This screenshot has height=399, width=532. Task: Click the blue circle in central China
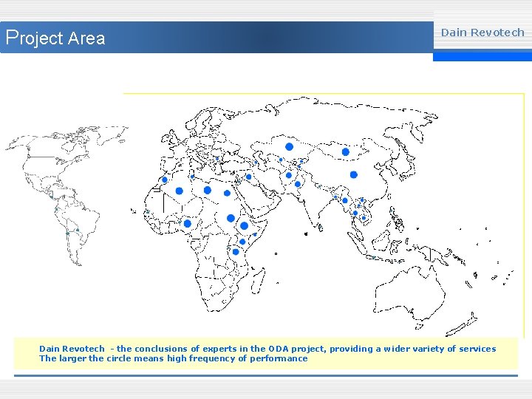click(353, 174)
